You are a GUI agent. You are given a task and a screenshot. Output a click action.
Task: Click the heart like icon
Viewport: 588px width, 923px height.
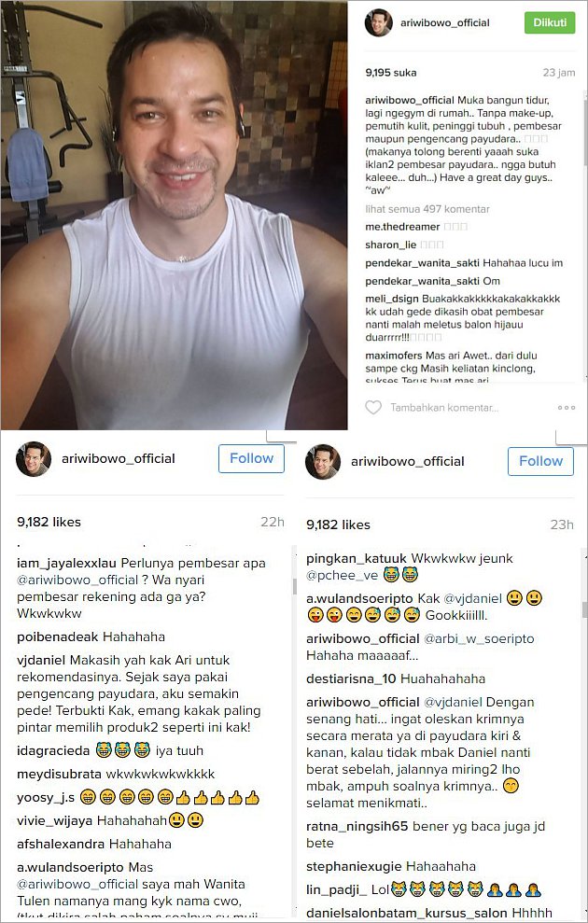[x=373, y=407]
